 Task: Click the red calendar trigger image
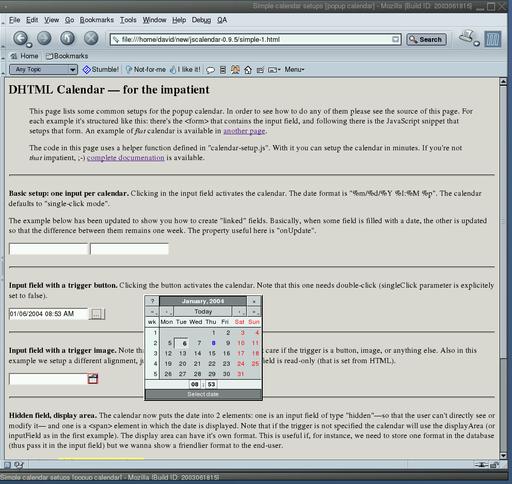(93, 379)
